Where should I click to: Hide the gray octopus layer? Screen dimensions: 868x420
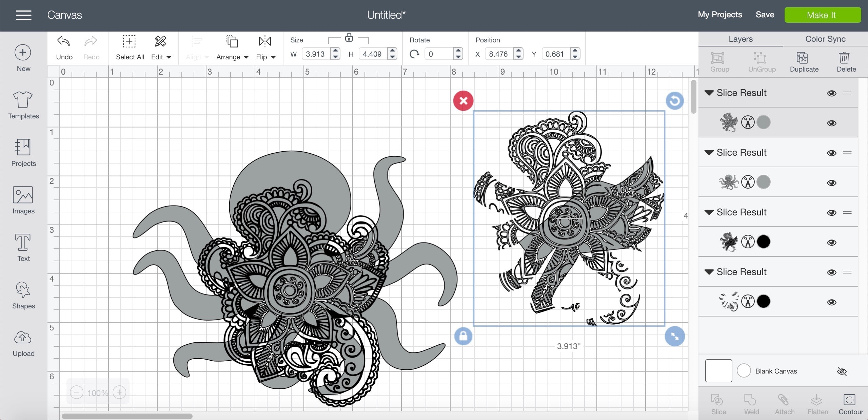(x=831, y=183)
